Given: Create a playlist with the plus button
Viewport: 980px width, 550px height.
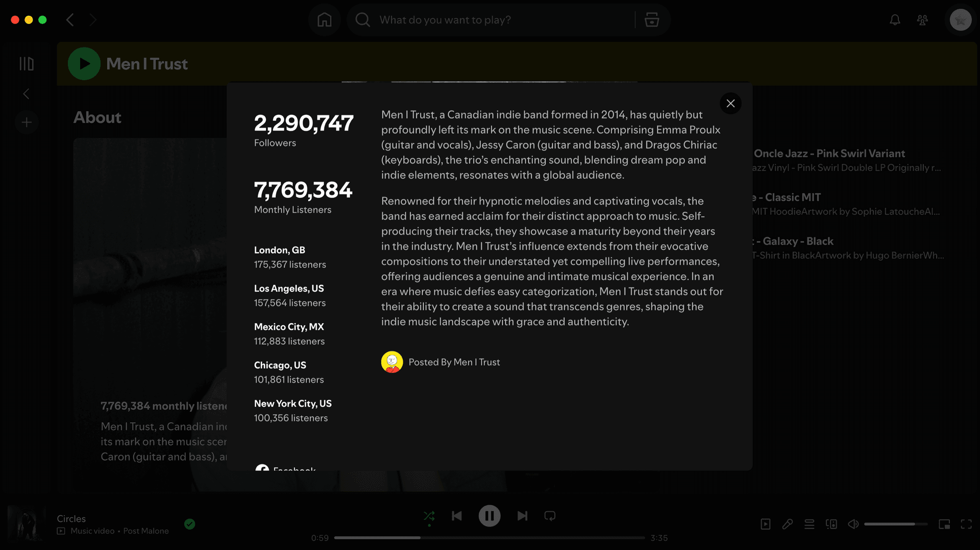Looking at the screenshot, I should click(x=27, y=123).
